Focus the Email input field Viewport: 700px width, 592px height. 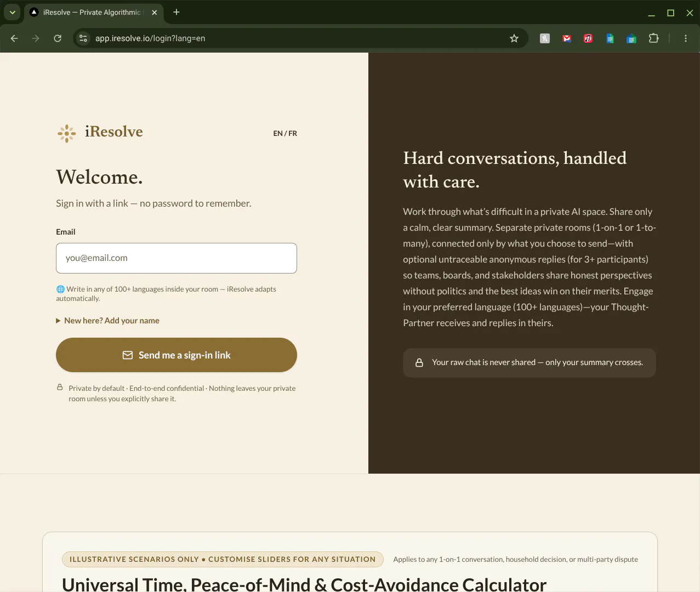tap(177, 258)
